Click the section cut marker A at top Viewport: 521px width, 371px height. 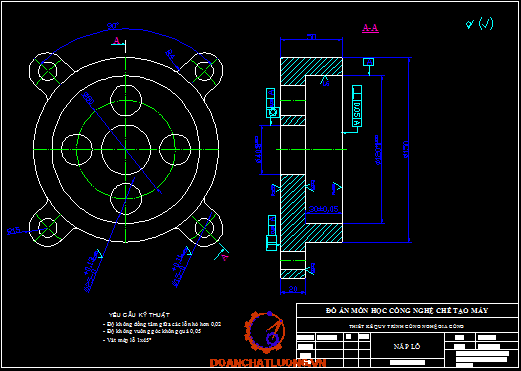[118, 42]
